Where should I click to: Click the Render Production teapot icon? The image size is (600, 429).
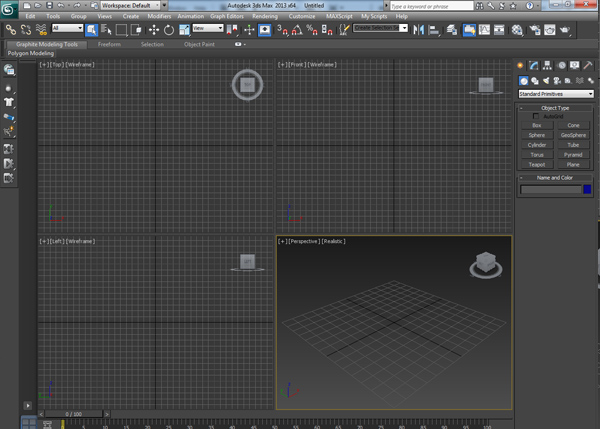(x=565, y=29)
